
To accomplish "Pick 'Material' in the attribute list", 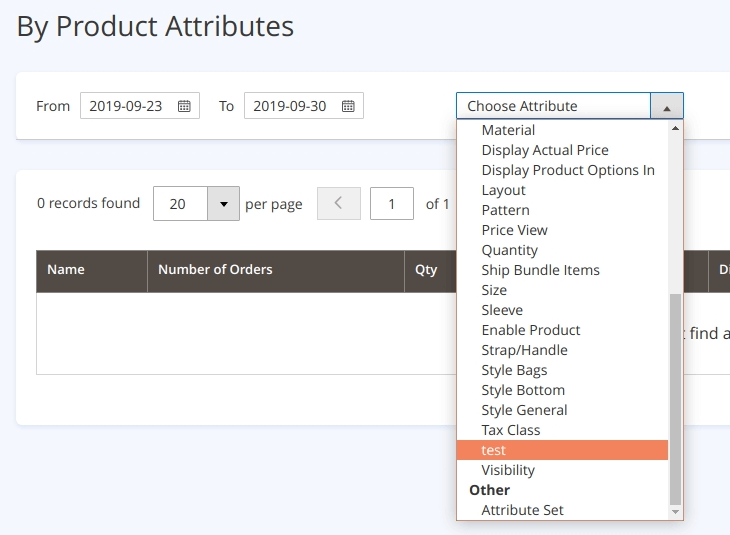I will coord(508,130).
